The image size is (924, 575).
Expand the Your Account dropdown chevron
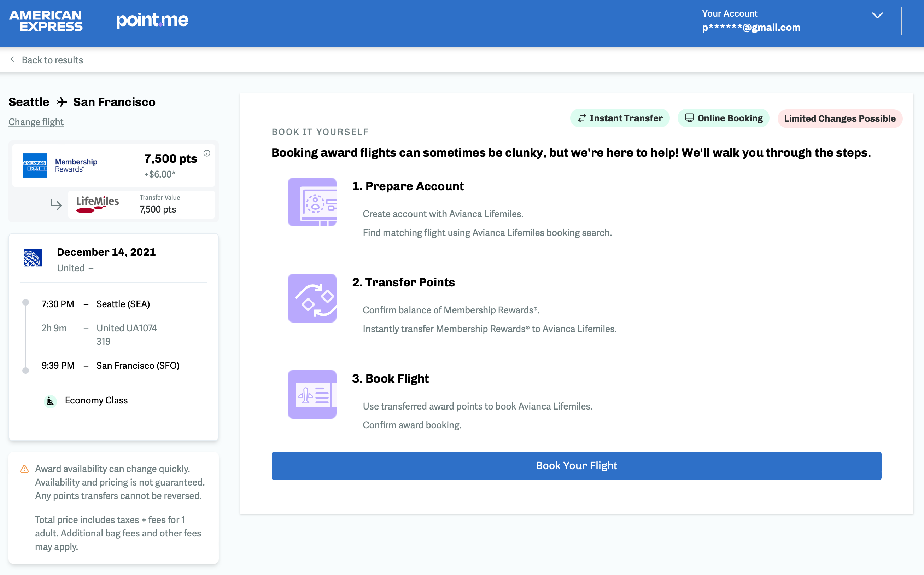click(877, 16)
